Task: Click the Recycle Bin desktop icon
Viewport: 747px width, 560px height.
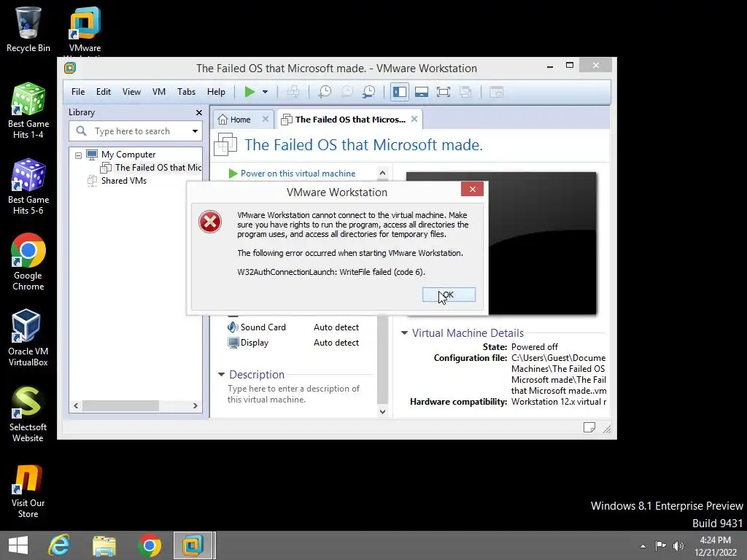Action: [x=28, y=28]
